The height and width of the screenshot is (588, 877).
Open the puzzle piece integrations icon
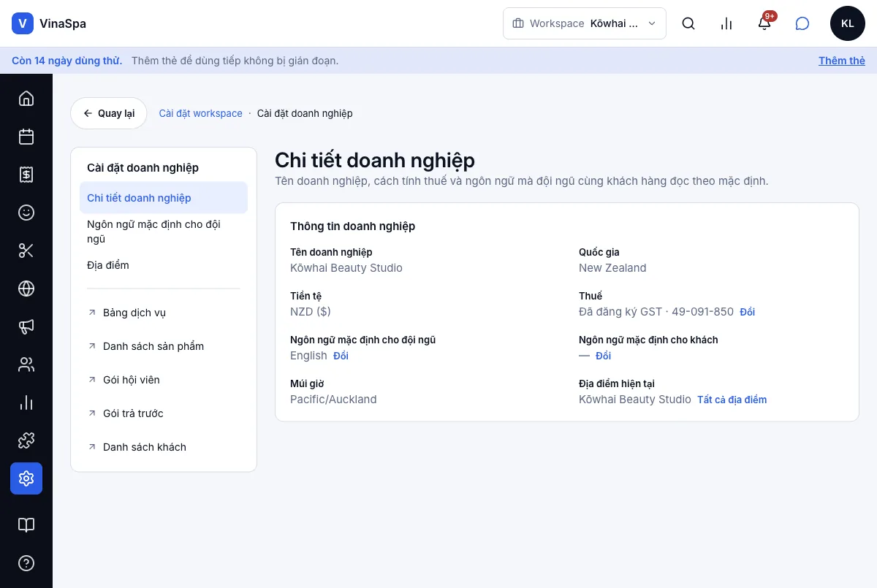[x=26, y=440]
